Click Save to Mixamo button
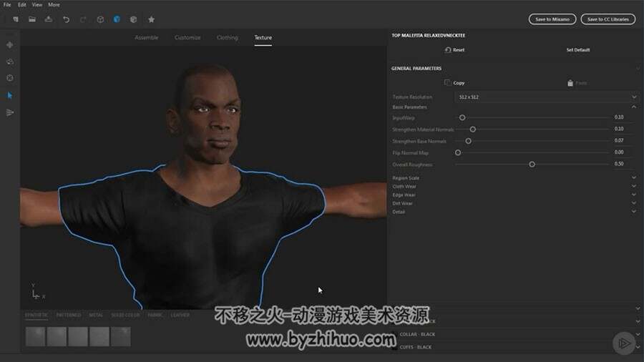Viewport: 644px width, 362px height. (552, 19)
